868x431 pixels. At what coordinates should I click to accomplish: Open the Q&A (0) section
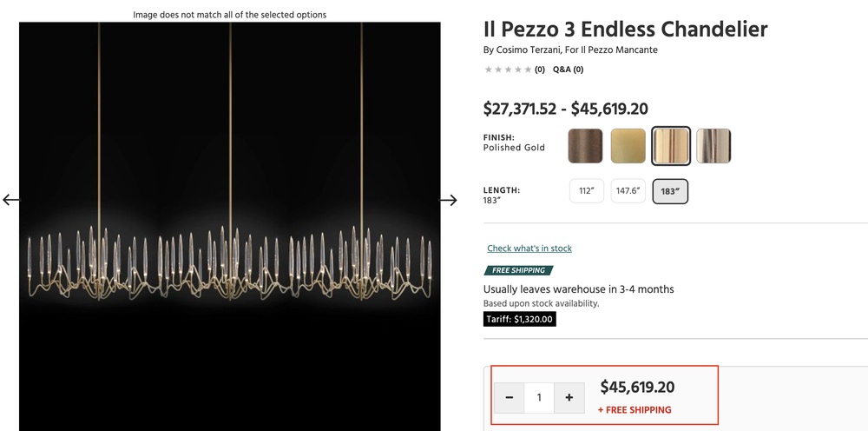(x=568, y=70)
